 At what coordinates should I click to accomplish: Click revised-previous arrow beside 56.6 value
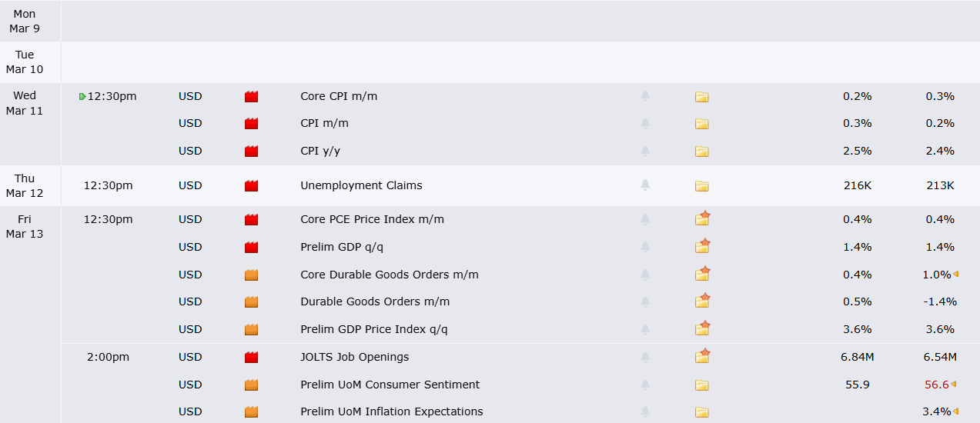pos(955,385)
